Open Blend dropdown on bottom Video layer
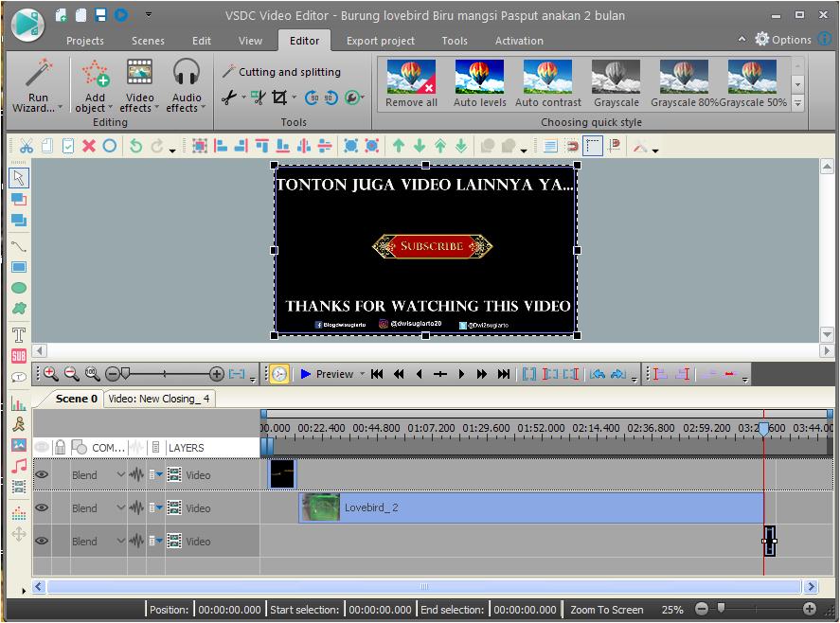840x623 pixels. 120,541
